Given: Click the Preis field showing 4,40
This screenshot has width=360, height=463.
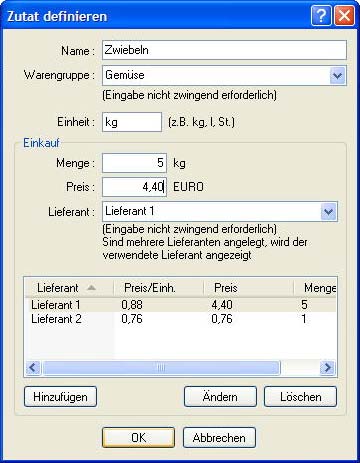Looking at the screenshot, I should pos(134,187).
